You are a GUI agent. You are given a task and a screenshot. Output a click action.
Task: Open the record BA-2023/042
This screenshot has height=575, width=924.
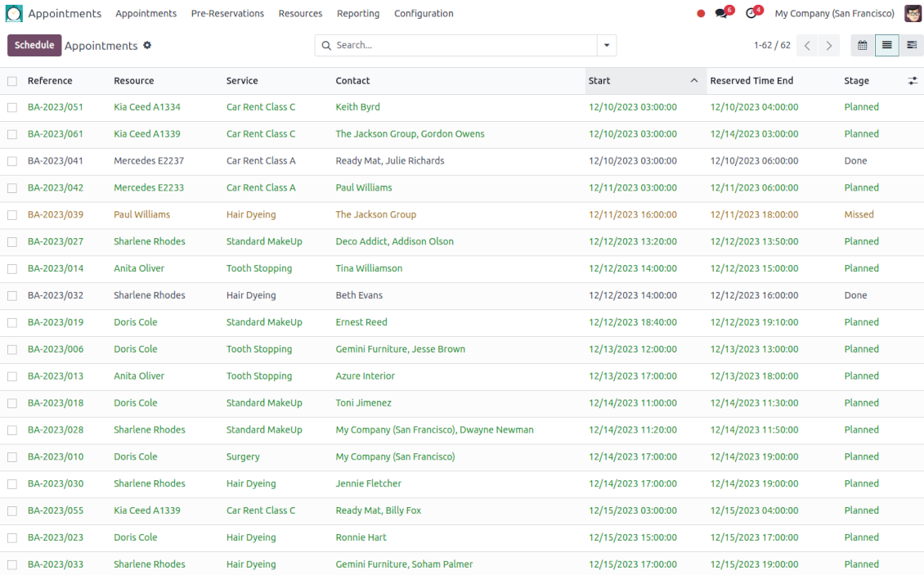coord(56,188)
